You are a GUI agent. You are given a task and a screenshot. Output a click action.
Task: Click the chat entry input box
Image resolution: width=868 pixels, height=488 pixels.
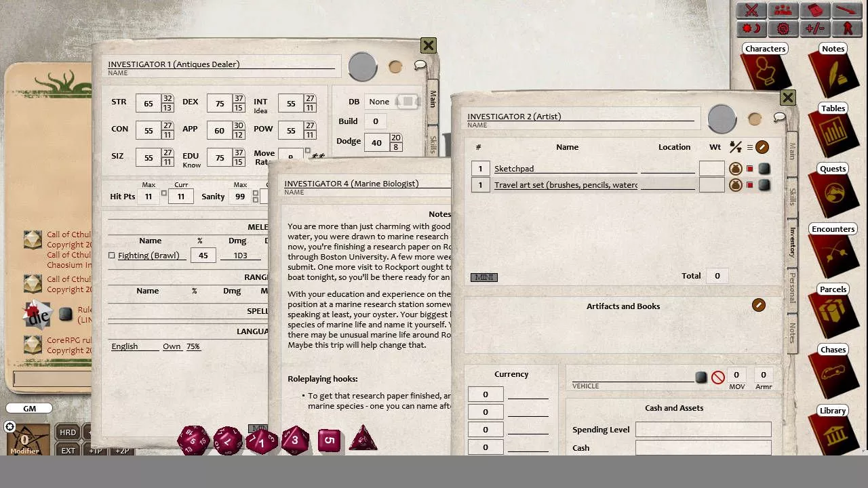(x=53, y=378)
